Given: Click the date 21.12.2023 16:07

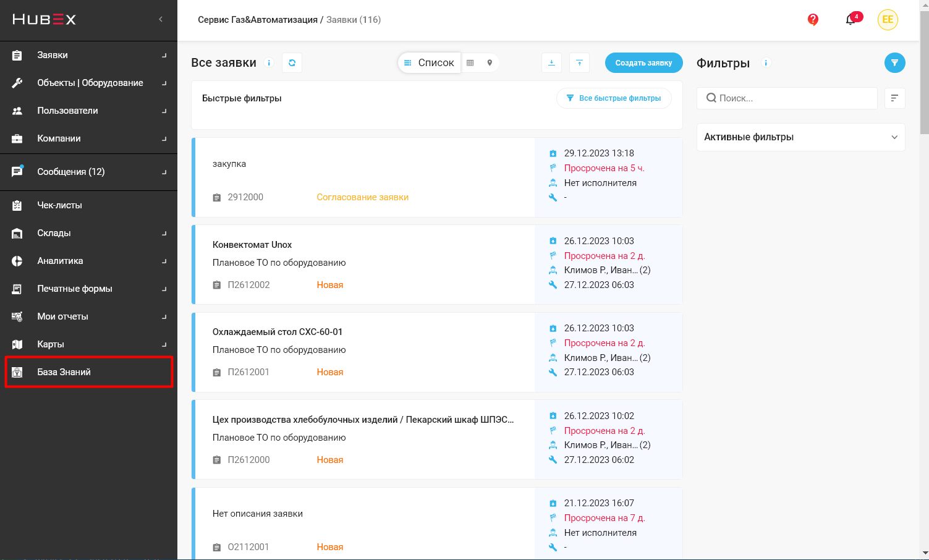Looking at the screenshot, I should tap(599, 503).
